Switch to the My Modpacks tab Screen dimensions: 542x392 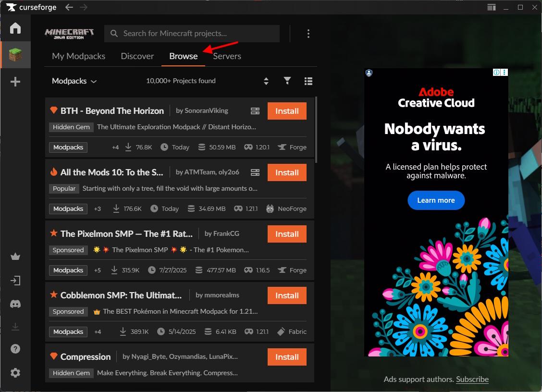click(78, 56)
